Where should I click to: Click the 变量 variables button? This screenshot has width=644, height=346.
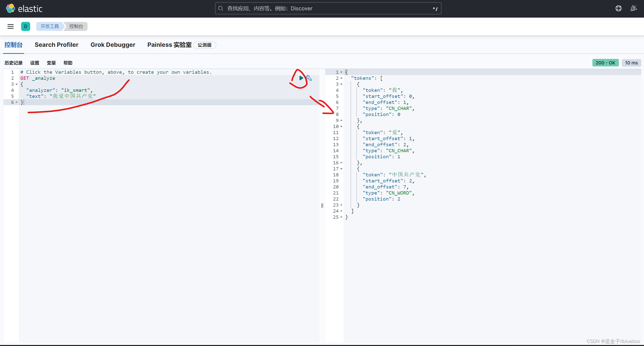(x=51, y=63)
